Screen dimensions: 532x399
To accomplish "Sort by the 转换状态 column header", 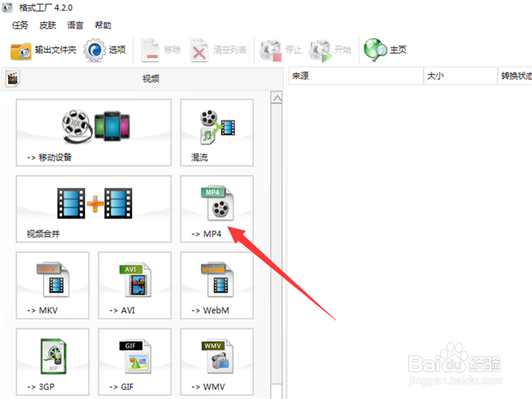I will pos(515,76).
